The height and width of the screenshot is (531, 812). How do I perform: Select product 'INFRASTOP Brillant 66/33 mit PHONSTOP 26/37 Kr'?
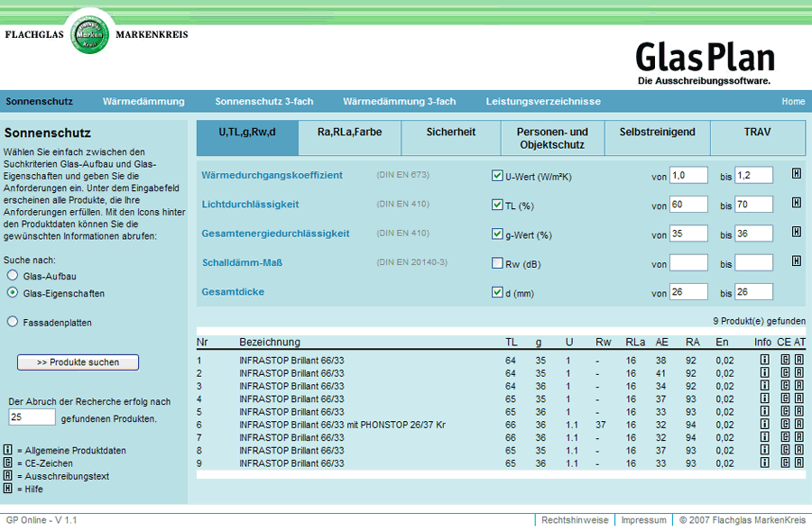coord(342,425)
